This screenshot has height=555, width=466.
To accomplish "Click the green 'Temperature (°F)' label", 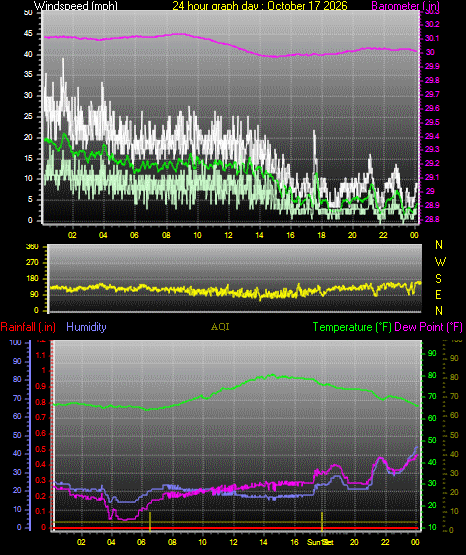I will (352, 327).
